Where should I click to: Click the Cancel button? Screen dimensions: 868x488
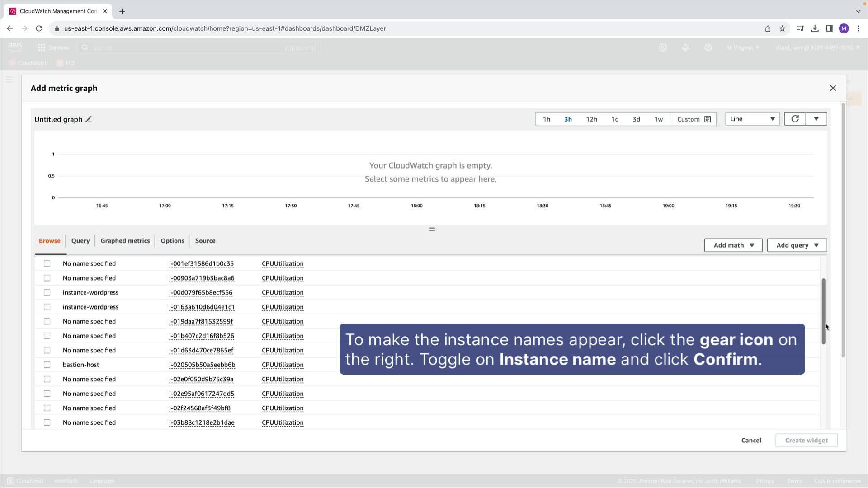751,440
